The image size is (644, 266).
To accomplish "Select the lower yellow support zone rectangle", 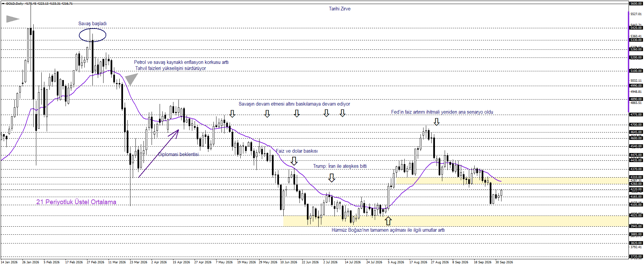I will point(456,221).
